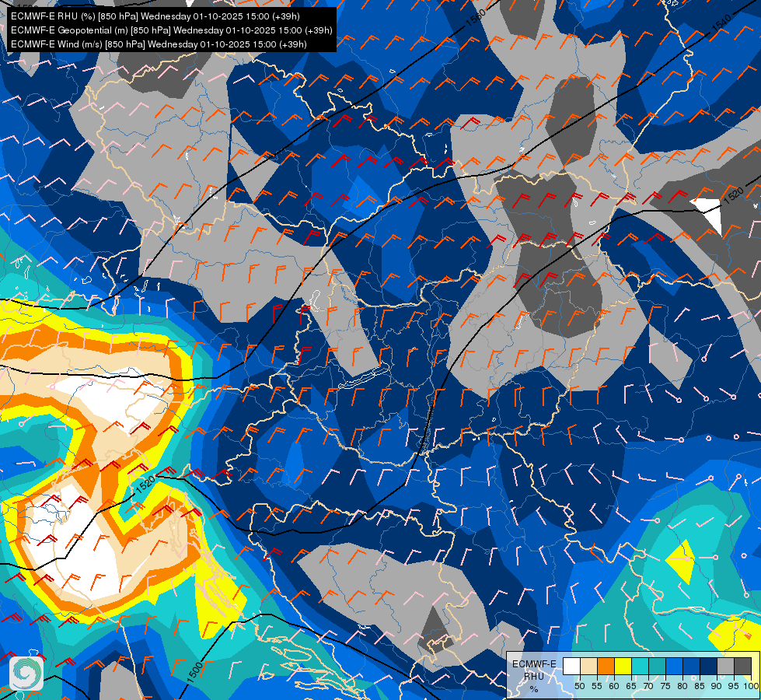761x700 pixels.
Task: Select the beige 50–55 humidity swatch
Action: tap(588, 666)
